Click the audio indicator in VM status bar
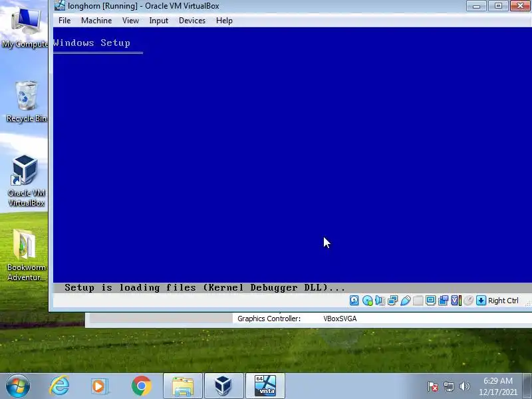Viewport: 532px width, 399px height. [x=380, y=301]
